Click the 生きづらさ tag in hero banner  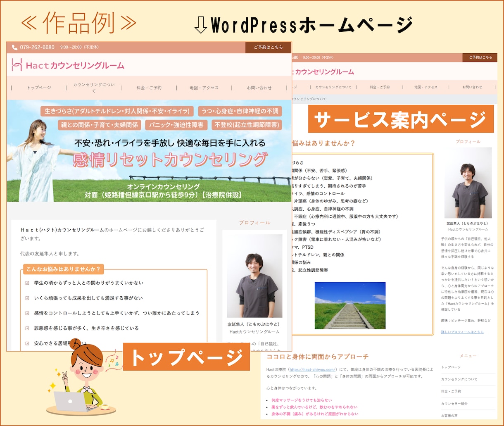(117, 111)
